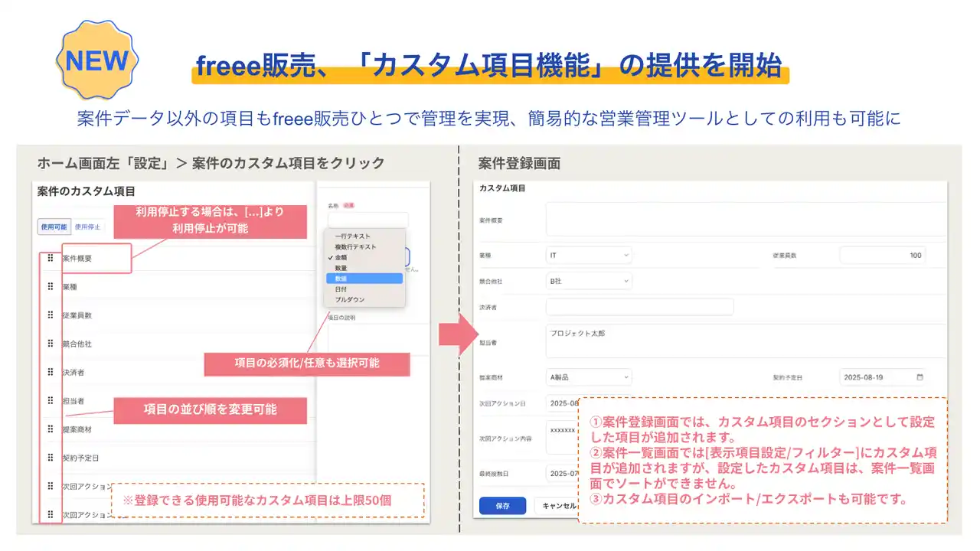Select the reorder handle beside 決済者

(x=51, y=370)
